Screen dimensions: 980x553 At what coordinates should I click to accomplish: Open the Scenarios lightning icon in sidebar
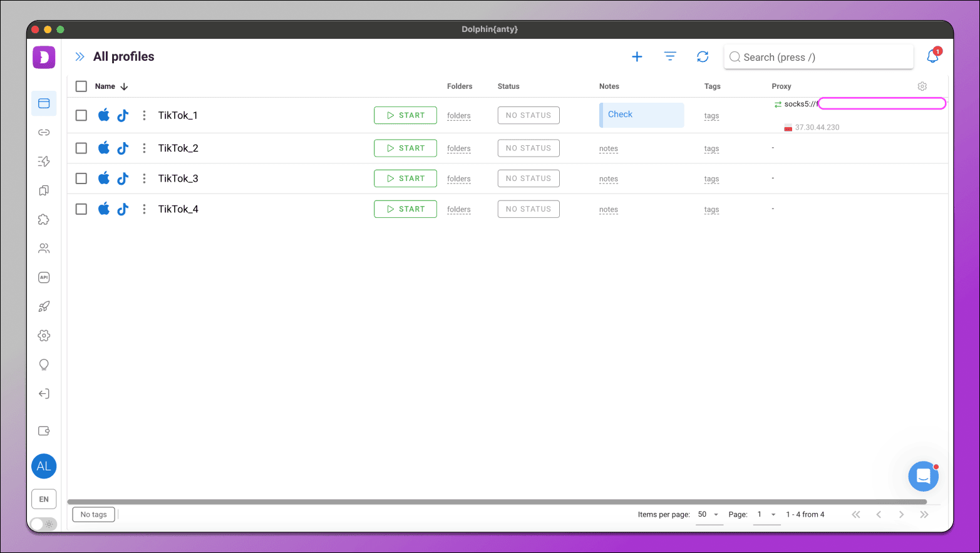point(44,162)
